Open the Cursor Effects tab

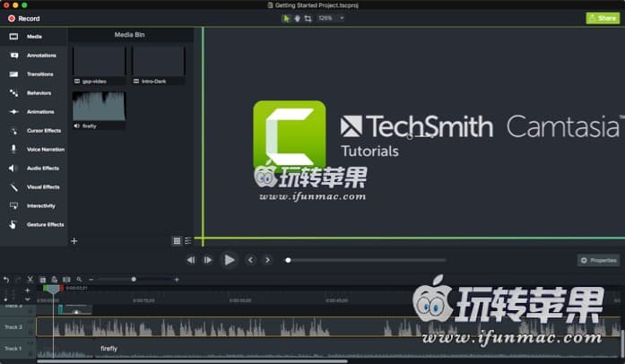(33, 130)
